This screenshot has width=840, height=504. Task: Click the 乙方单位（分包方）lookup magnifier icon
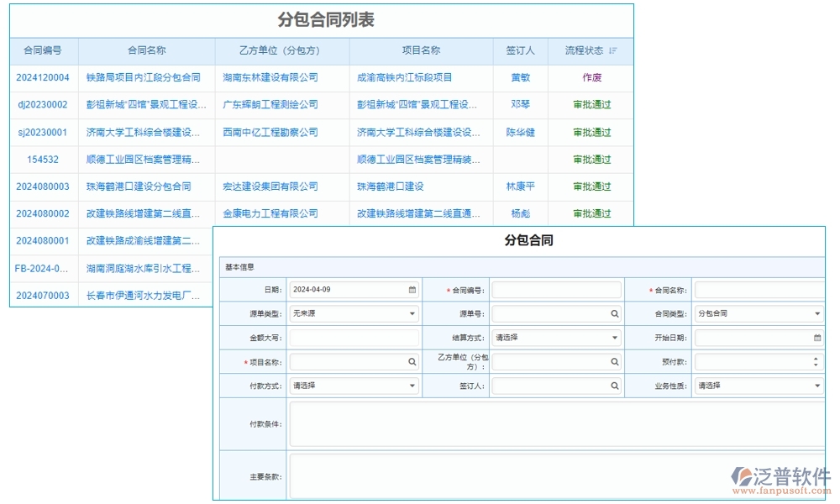click(x=612, y=361)
